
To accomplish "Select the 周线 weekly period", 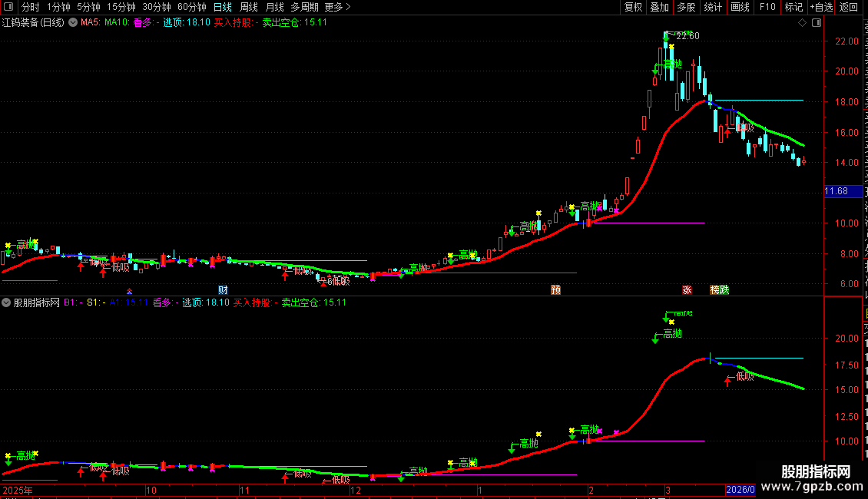I will click(249, 7).
